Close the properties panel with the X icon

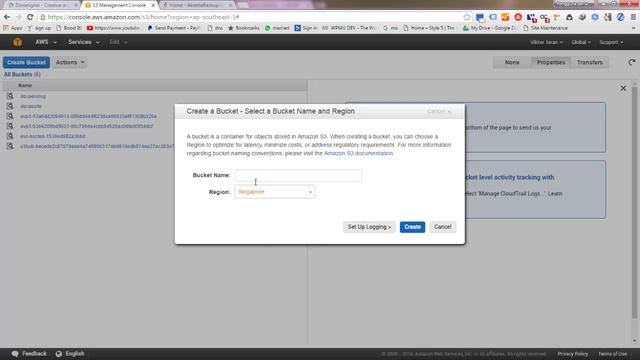pyautogui.click(x=623, y=88)
